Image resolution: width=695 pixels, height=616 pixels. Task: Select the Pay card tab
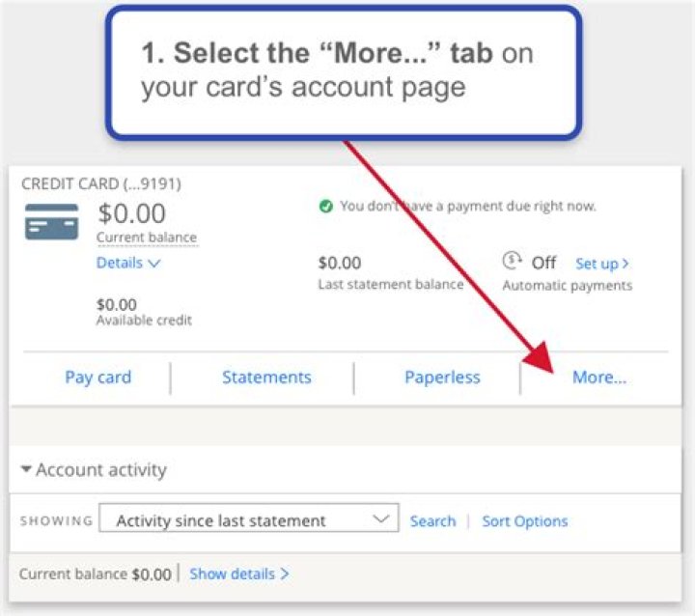[x=97, y=378]
